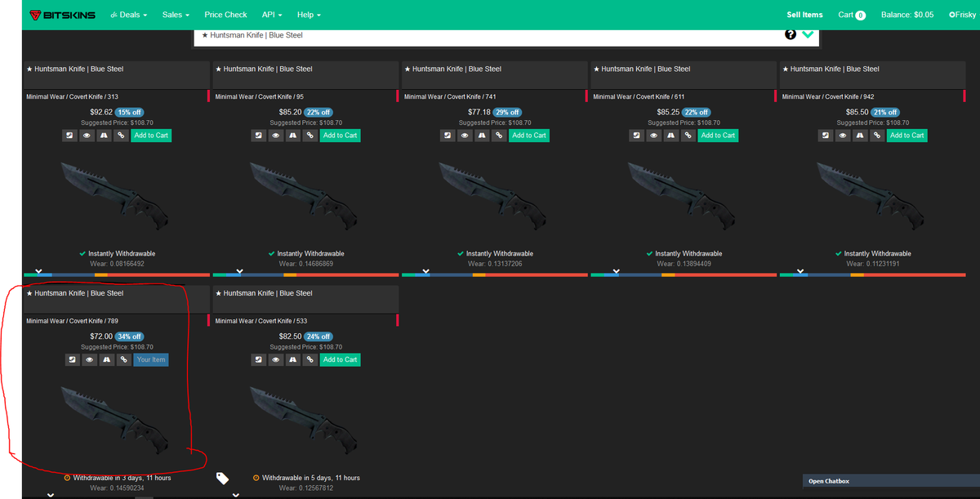Open Steam icon on the $85.50 listing
Image resolution: width=980 pixels, height=499 pixels.
(826, 136)
